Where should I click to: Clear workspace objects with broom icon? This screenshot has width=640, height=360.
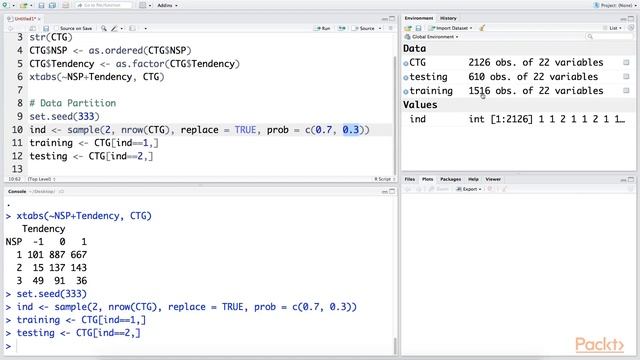(x=482, y=28)
